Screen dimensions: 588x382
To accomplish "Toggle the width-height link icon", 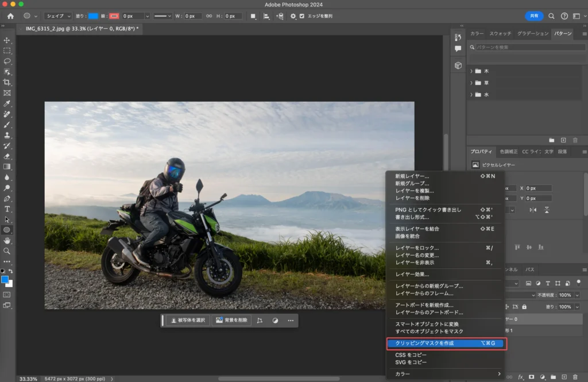I will [209, 16].
